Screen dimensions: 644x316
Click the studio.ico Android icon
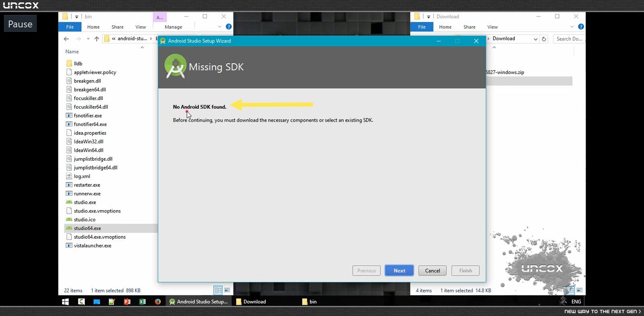(x=69, y=219)
